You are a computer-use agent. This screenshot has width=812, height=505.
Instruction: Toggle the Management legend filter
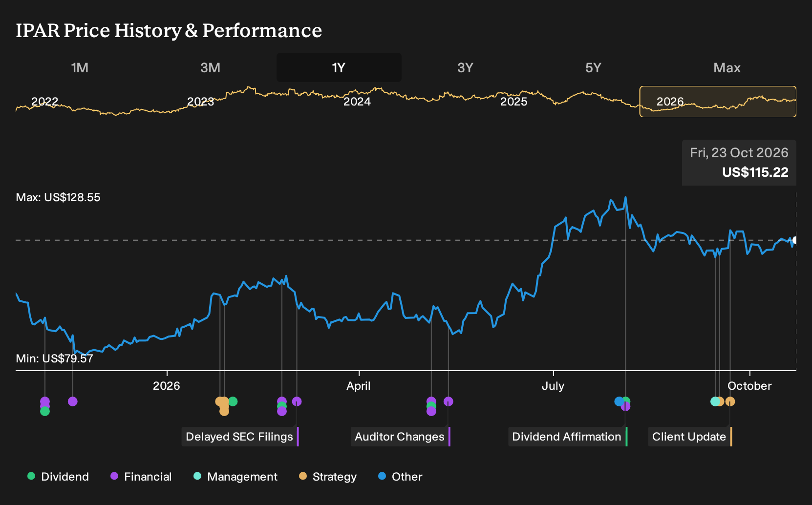click(x=235, y=477)
